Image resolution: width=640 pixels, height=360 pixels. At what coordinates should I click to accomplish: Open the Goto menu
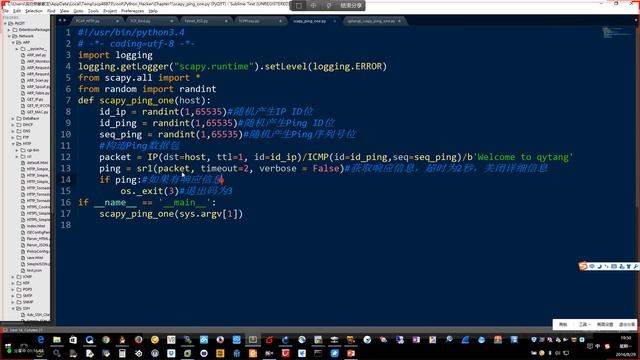point(78,11)
